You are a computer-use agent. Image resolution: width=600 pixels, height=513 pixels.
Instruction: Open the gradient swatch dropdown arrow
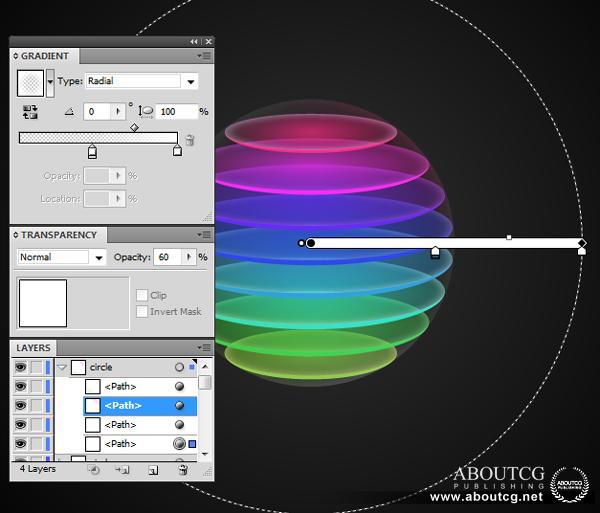[x=50, y=83]
